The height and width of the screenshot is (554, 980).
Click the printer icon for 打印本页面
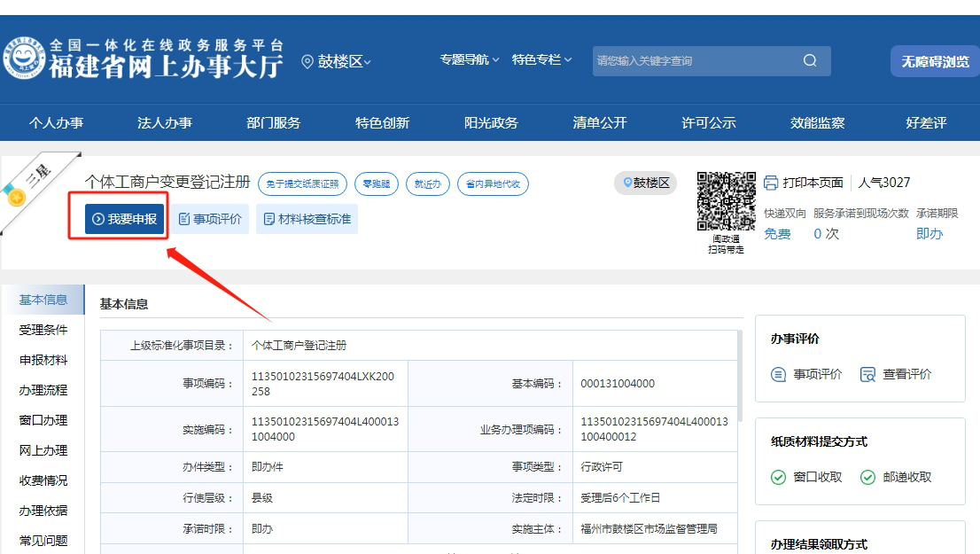771,183
